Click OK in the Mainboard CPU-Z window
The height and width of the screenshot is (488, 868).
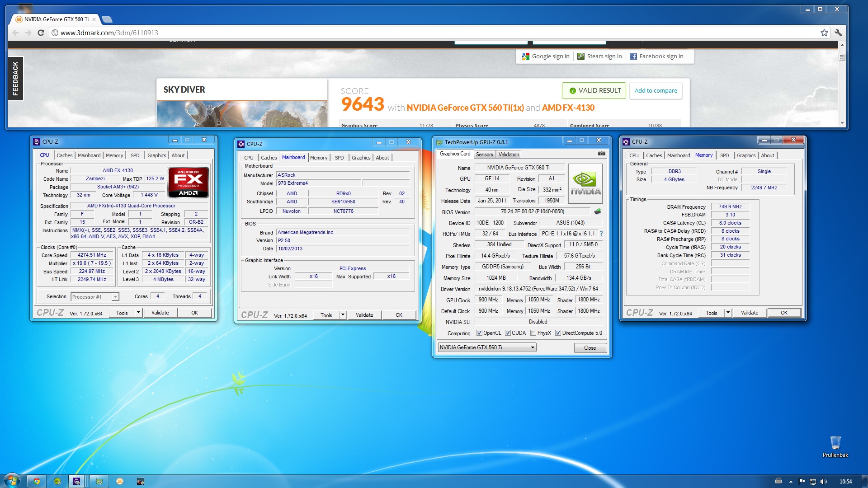(399, 315)
